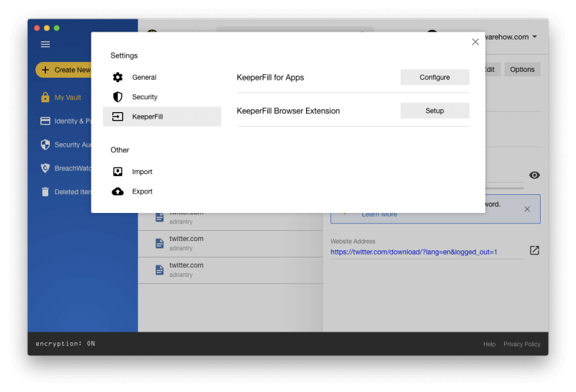Launch website via external link icon

(534, 250)
